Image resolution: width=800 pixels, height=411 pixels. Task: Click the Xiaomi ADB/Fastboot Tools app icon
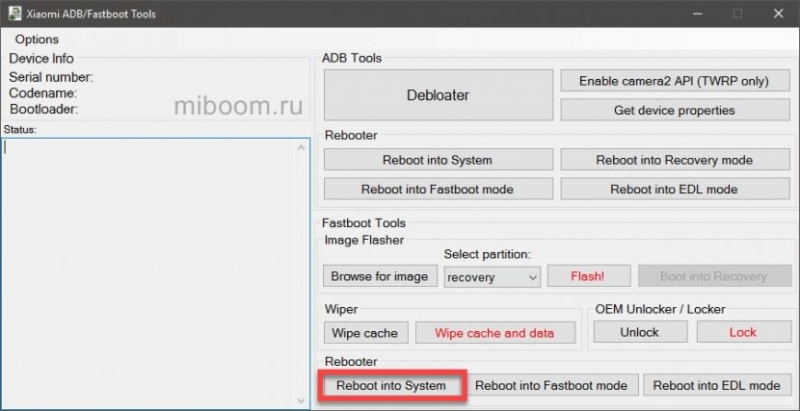[x=14, y=13]
